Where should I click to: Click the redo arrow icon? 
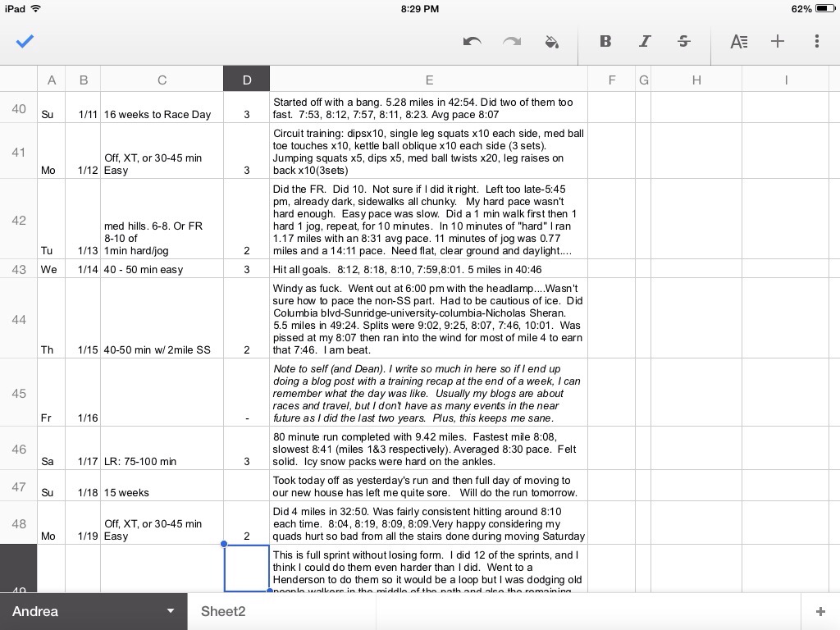512,41
